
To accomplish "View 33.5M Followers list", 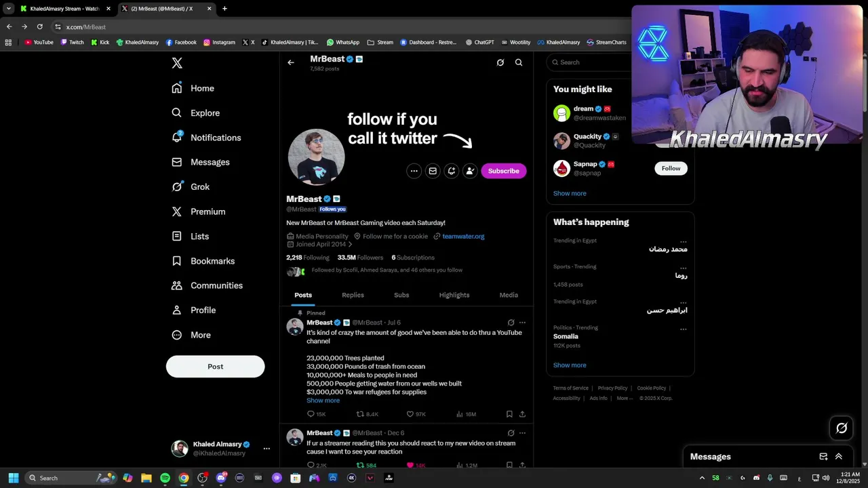I will coord(360,258).
